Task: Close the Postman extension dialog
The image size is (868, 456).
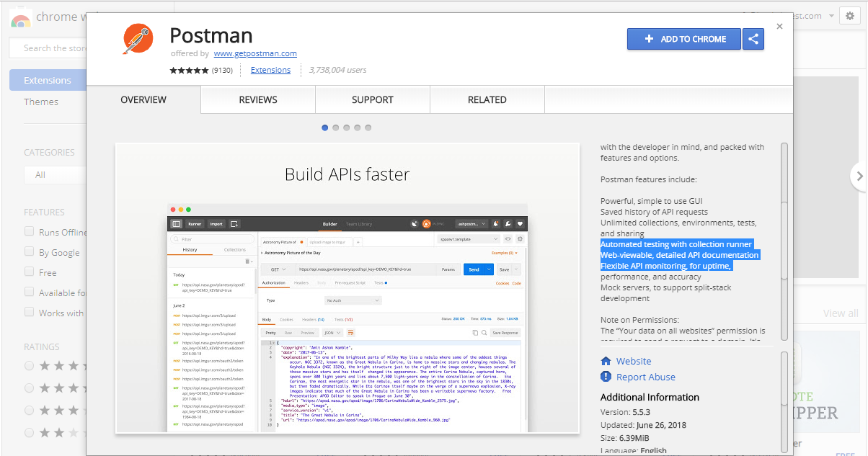Action: 779,26
